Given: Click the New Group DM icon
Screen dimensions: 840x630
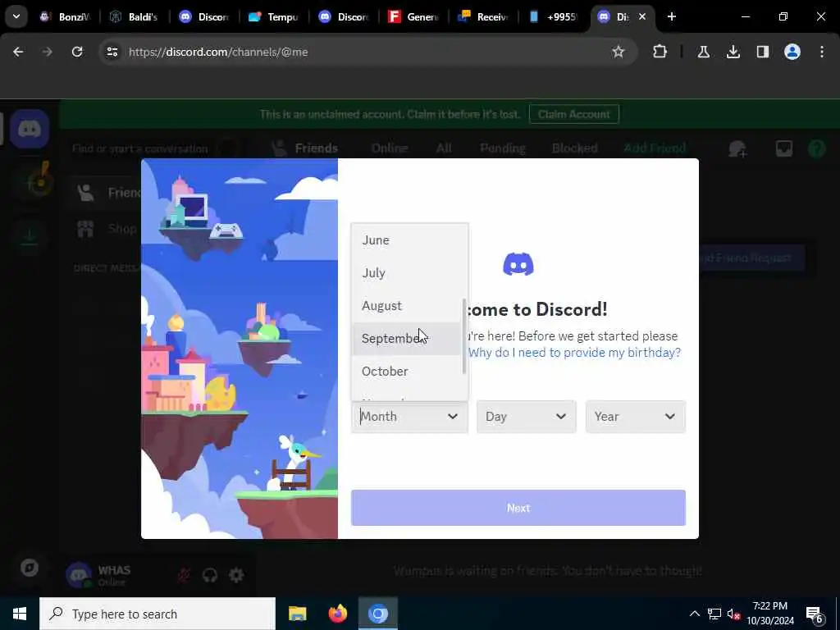Looking at the screenshot, I should click(x=737, y=149).
